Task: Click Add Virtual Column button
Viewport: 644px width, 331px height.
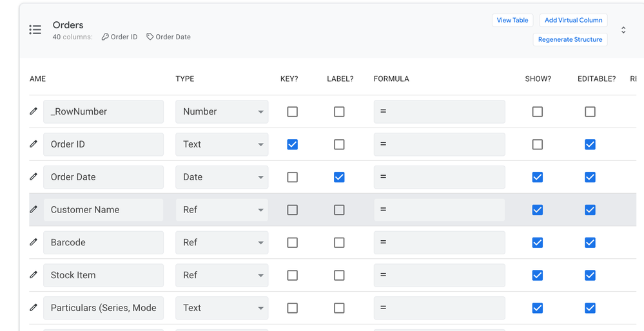Action: [x=573, y=20]
